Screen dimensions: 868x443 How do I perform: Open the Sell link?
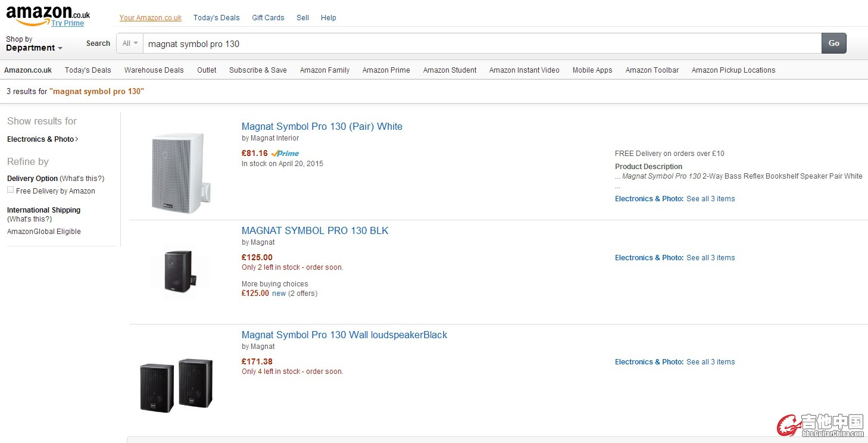302,18
